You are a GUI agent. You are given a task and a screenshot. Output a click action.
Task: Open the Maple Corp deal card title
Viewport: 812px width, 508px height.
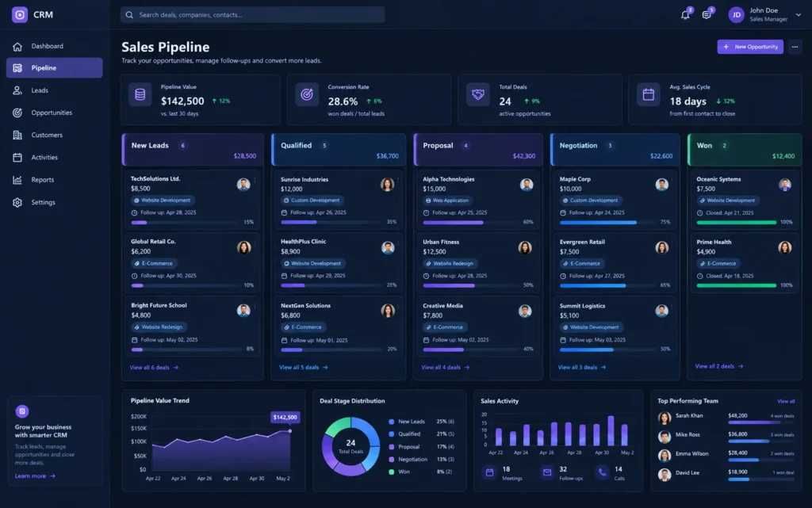(575, 179)
